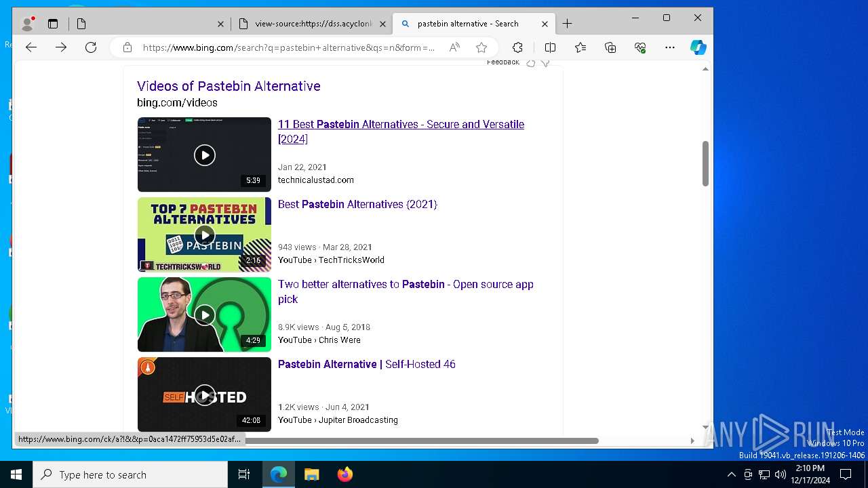Open Videos of Pastebin Alternative heading link

click(x=229, y=86)
